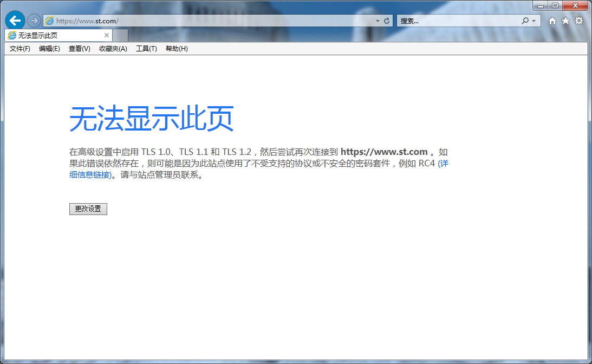Click the address bar showing https://www.st.com/
Viewport: 592px width, 364px height.
click(x=211, y=21)
